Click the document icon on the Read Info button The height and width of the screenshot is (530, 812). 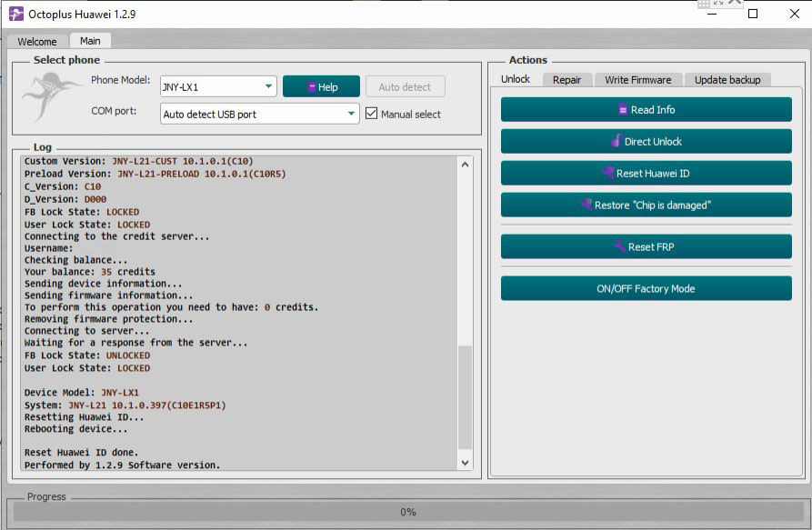coord(623,110)
